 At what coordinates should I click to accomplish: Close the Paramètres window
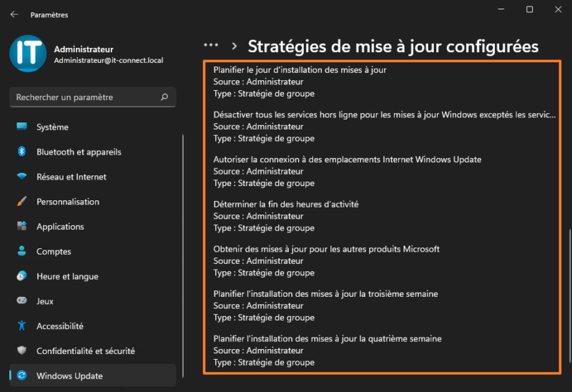[x=558, y=9]
